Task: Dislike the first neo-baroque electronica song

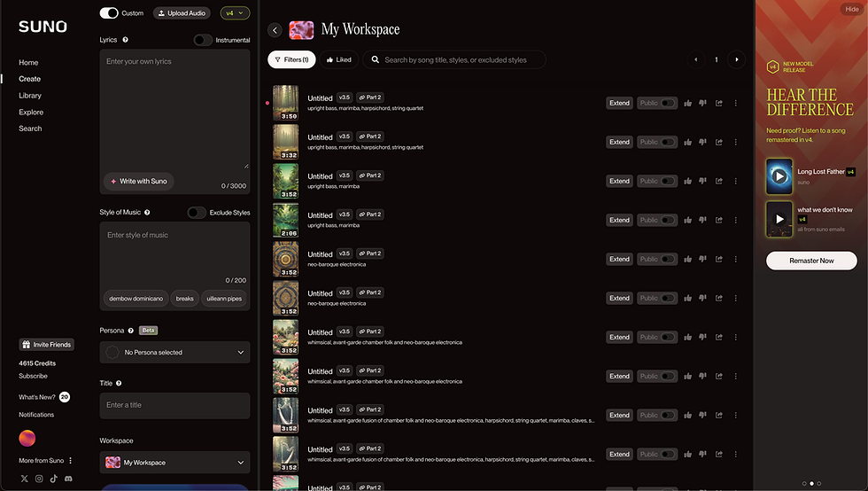Action: coord(702,260)
